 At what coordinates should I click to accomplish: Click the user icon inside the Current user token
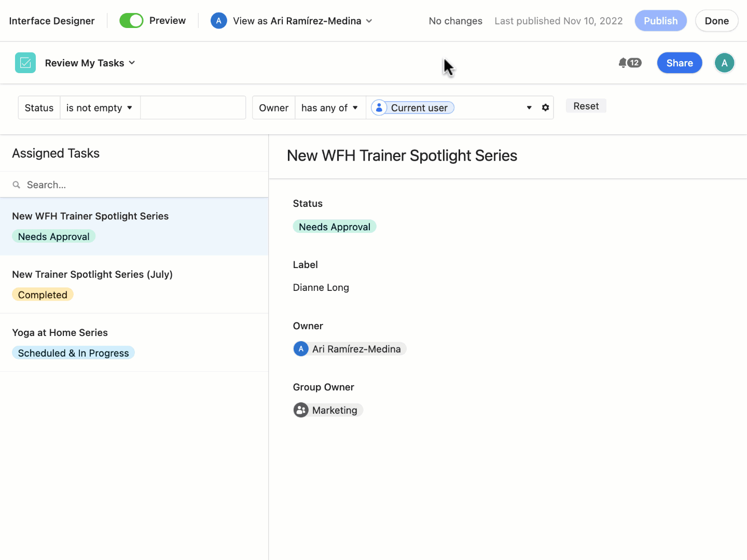[379, 107]
